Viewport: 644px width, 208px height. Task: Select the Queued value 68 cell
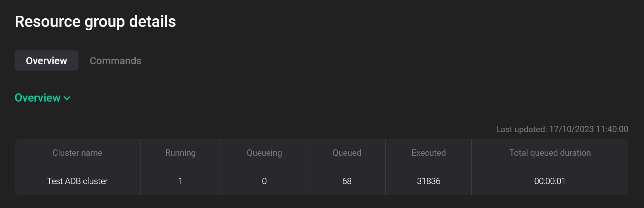click(347, 181)
